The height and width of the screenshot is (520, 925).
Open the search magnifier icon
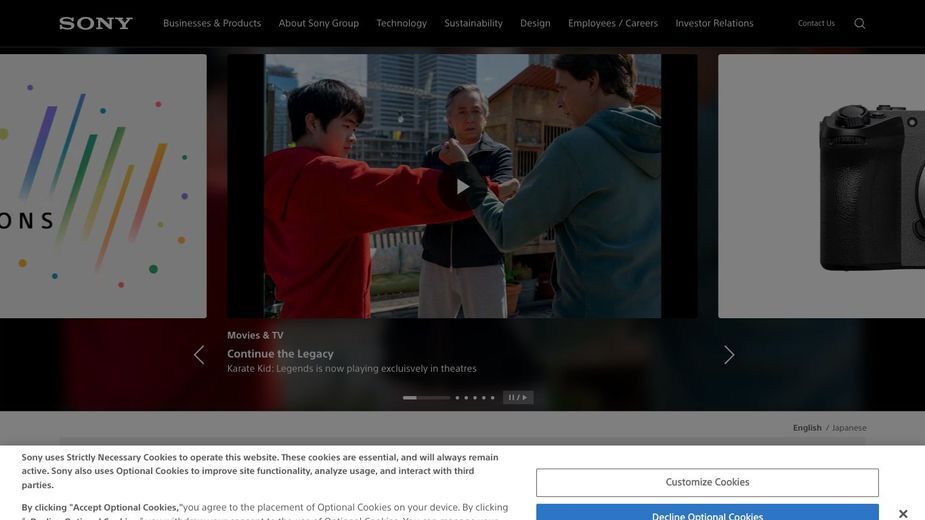860,23
